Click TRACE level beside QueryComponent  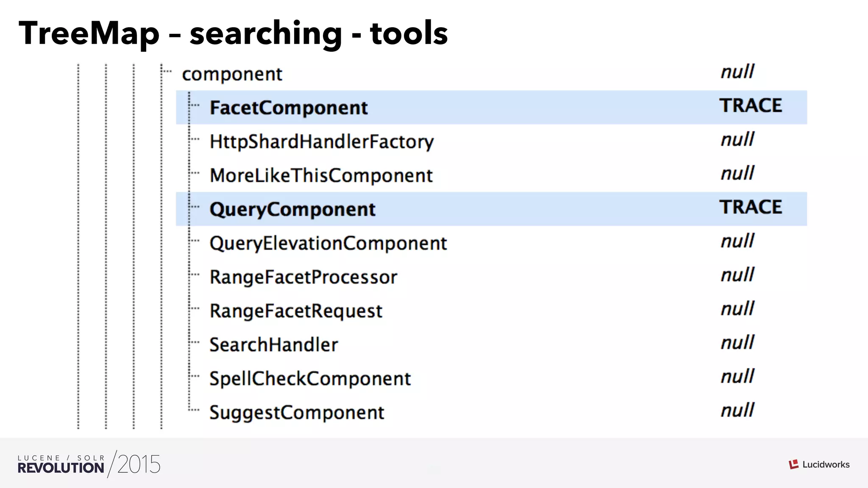coord(751,207)
